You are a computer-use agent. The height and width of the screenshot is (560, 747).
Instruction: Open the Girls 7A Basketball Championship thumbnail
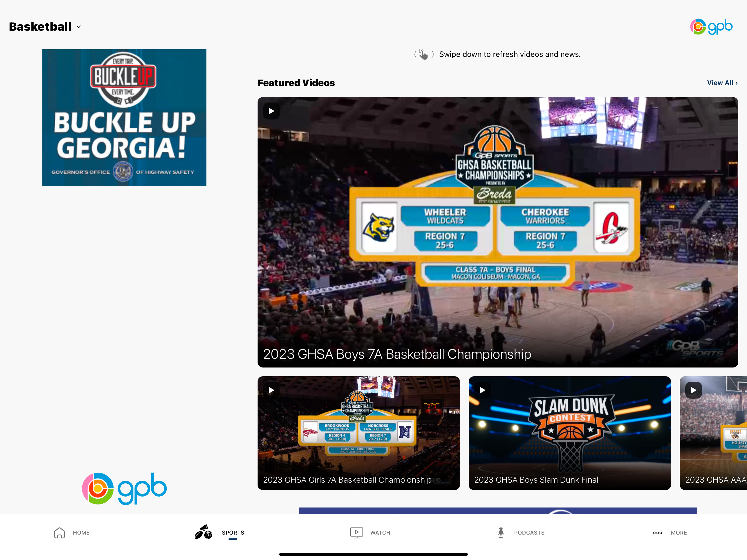click(358, 433)
